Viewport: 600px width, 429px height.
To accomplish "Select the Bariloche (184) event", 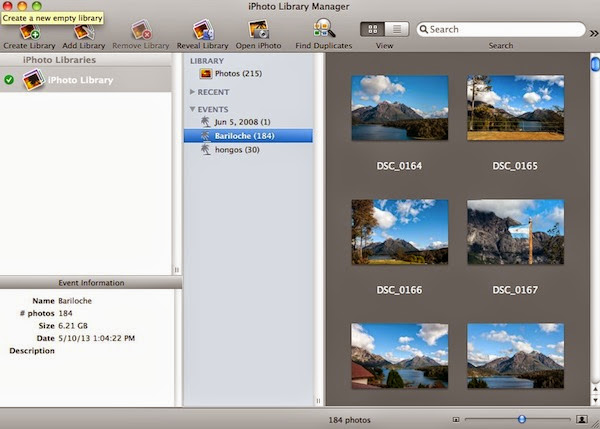I will point(249,136).
